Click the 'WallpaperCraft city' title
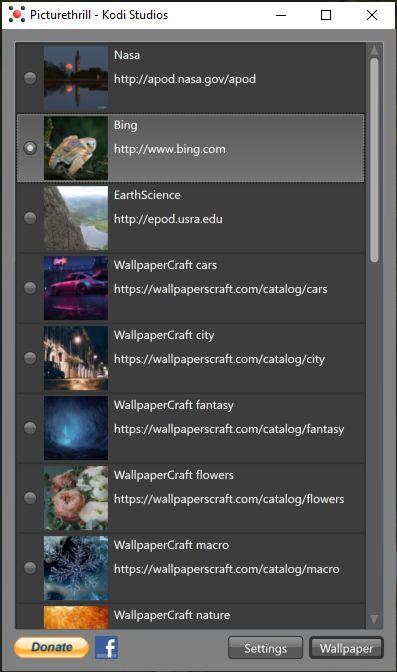 pyautogui.click(x=164, y=335)
